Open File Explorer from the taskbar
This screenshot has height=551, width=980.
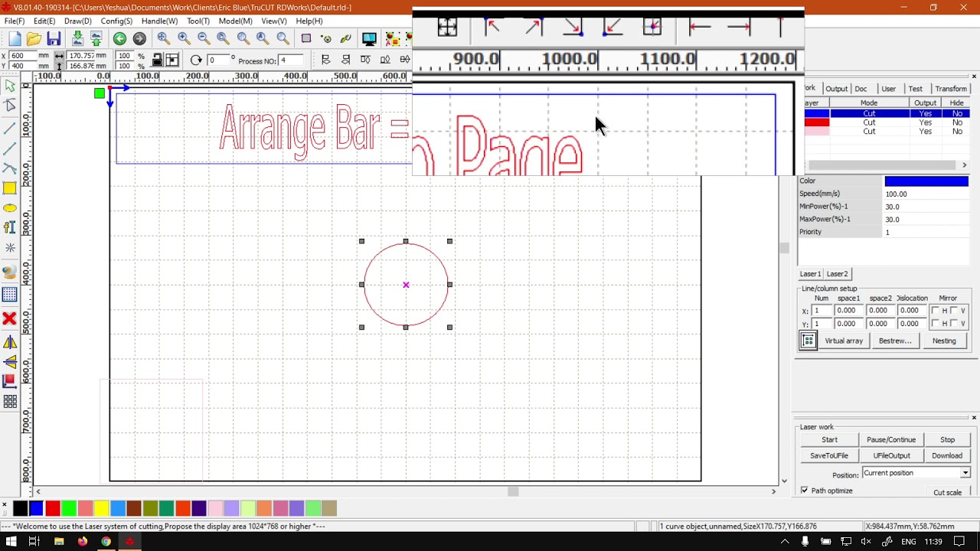(59, 542)
